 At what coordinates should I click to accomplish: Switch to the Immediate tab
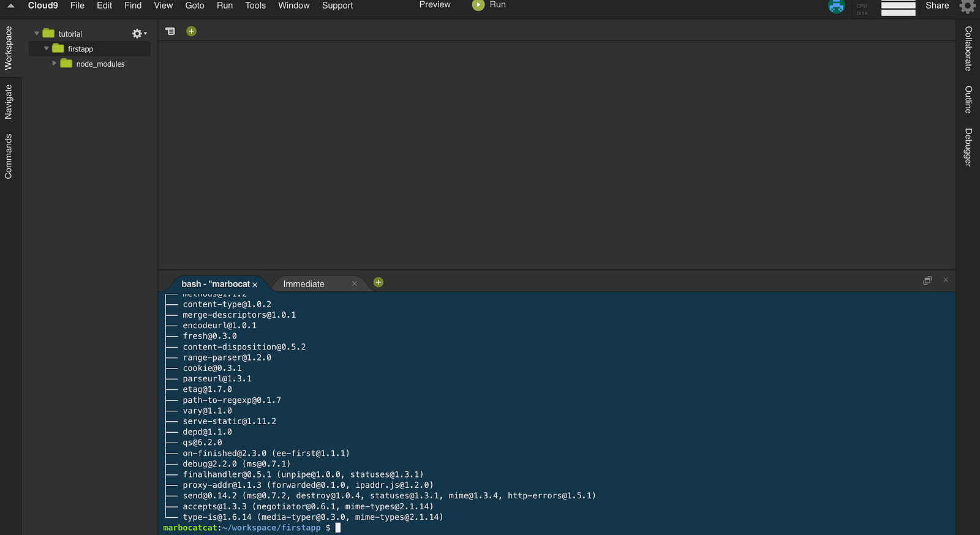(304, 284)
